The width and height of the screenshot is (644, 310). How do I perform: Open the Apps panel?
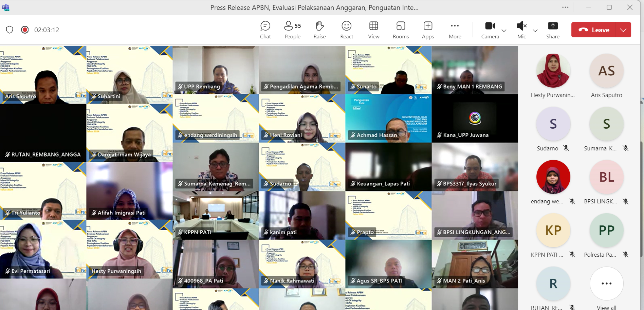428,30
